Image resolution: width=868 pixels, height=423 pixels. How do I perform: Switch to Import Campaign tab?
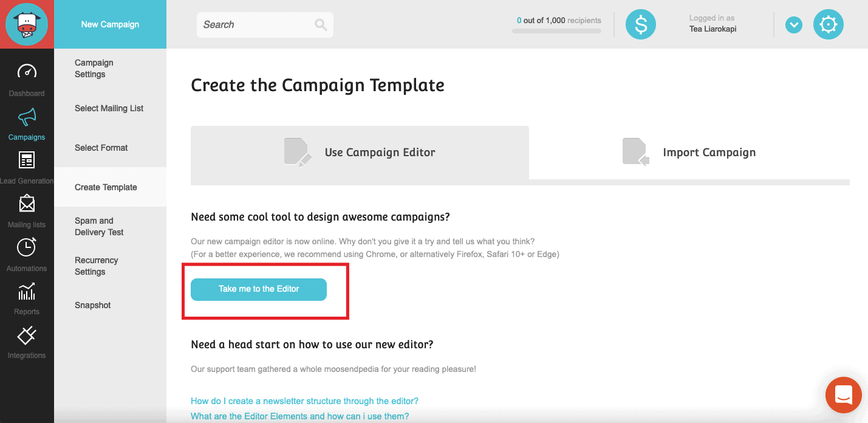(689, 153)
